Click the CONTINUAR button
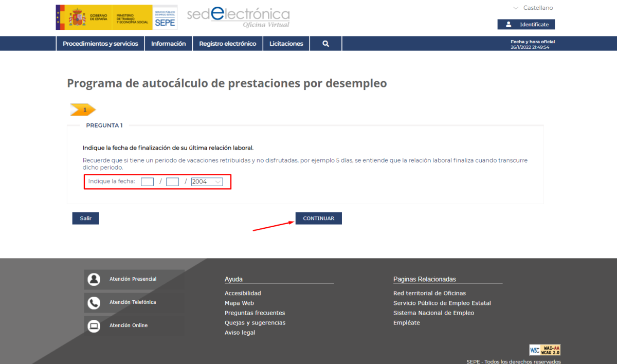The width and height of the screenshot is (617, 364). click(x=319, y=219)
